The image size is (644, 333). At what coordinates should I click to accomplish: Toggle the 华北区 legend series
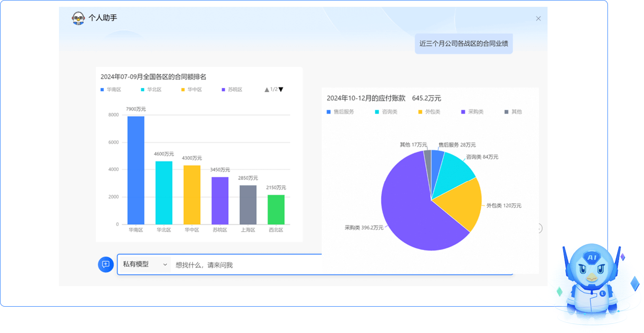click(151, 90)
